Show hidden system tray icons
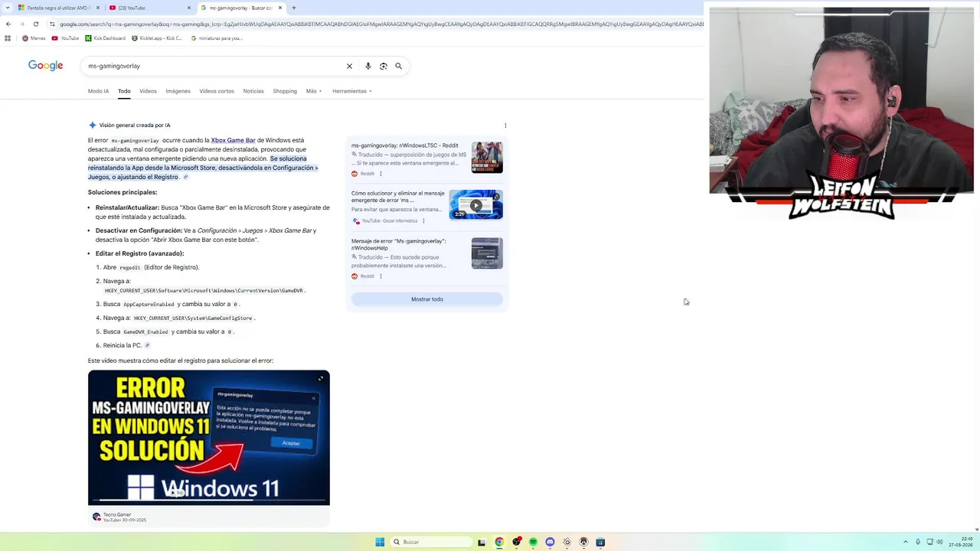Viewport: 980px width, 551px height. pos(906,542)
